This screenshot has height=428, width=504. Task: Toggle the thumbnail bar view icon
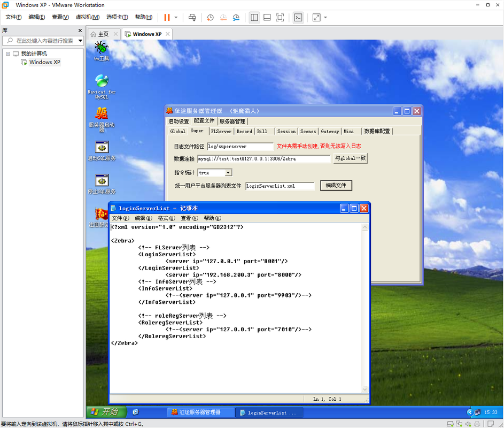click(267, 17)
